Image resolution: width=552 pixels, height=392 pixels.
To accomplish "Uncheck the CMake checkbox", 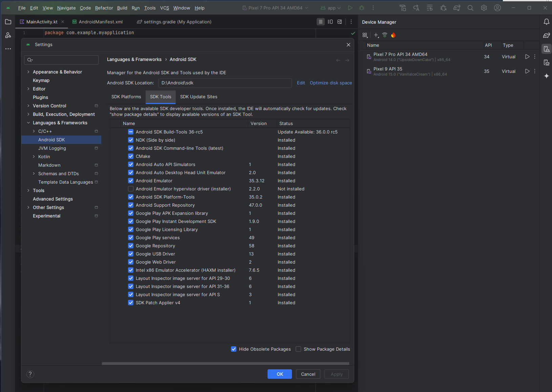I will pyautogui.click(x=131, y=156).
